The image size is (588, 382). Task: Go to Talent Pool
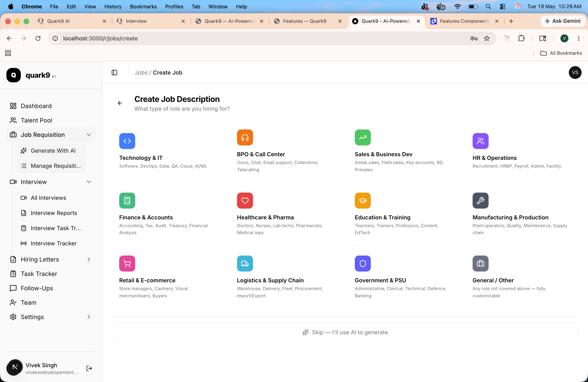[51, 120]
